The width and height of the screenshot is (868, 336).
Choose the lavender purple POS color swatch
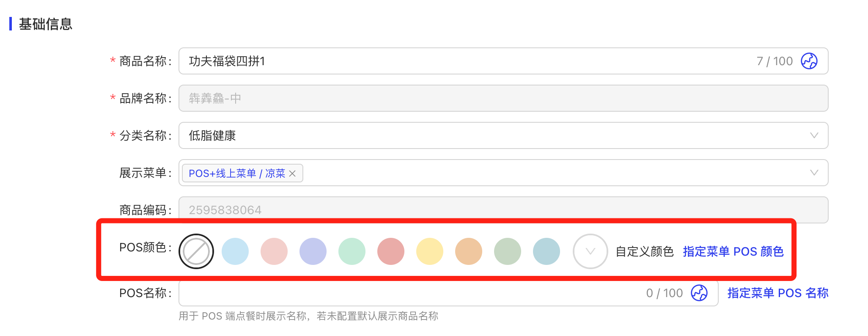(x=313, y=251)
